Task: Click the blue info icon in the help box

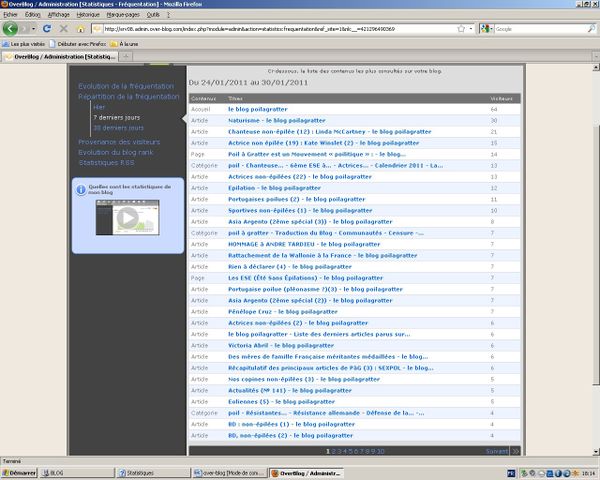Action: (x=81, y=189)
